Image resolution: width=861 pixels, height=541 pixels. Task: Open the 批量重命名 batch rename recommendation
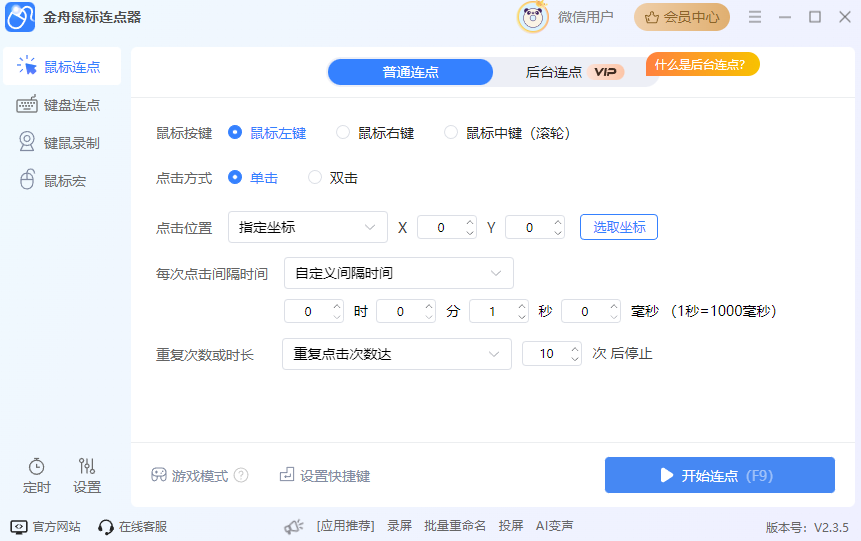point(455,526)
